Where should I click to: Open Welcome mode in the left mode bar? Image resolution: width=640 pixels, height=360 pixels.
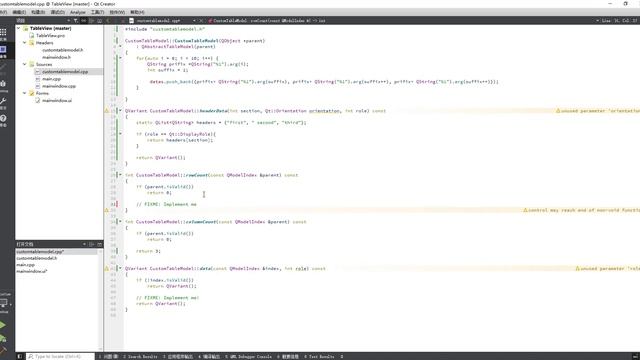[3, 33]
